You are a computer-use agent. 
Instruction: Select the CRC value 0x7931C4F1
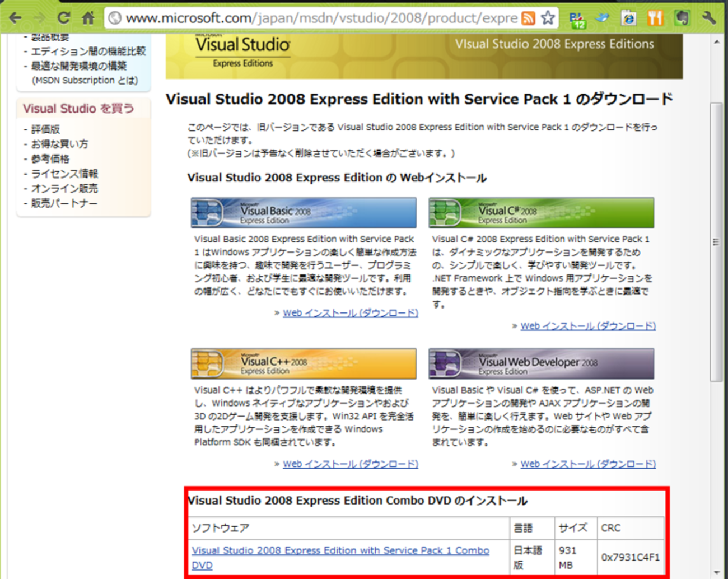click(x=631, y=558)
